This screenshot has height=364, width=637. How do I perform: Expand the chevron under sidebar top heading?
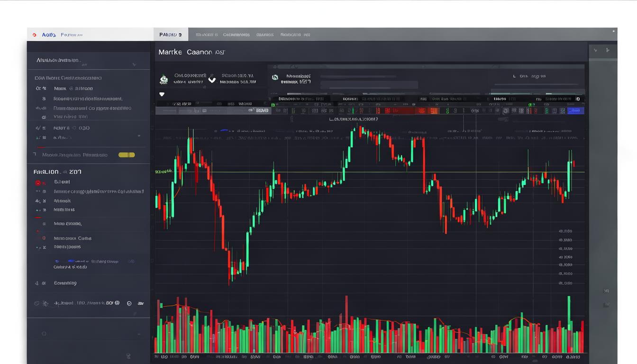pos(134,64)
